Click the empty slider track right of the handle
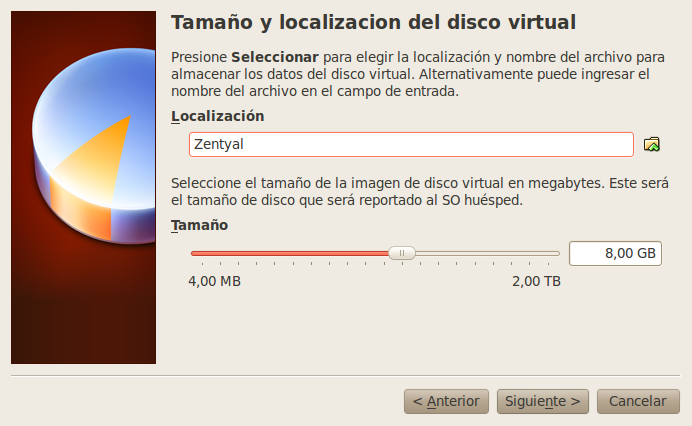Screen dimensions: 692x426 (487, 253)
